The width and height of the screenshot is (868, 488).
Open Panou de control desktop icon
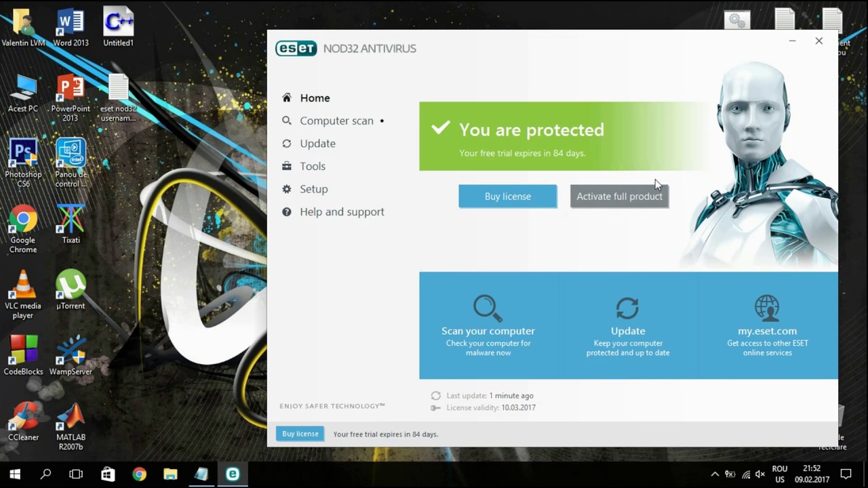(71, 163)
